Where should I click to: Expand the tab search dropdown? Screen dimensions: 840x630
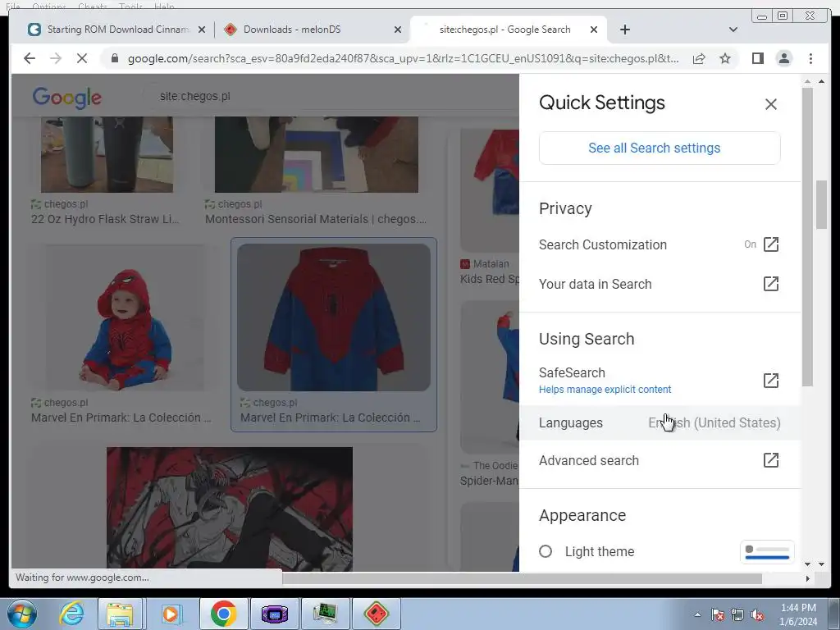733,30
